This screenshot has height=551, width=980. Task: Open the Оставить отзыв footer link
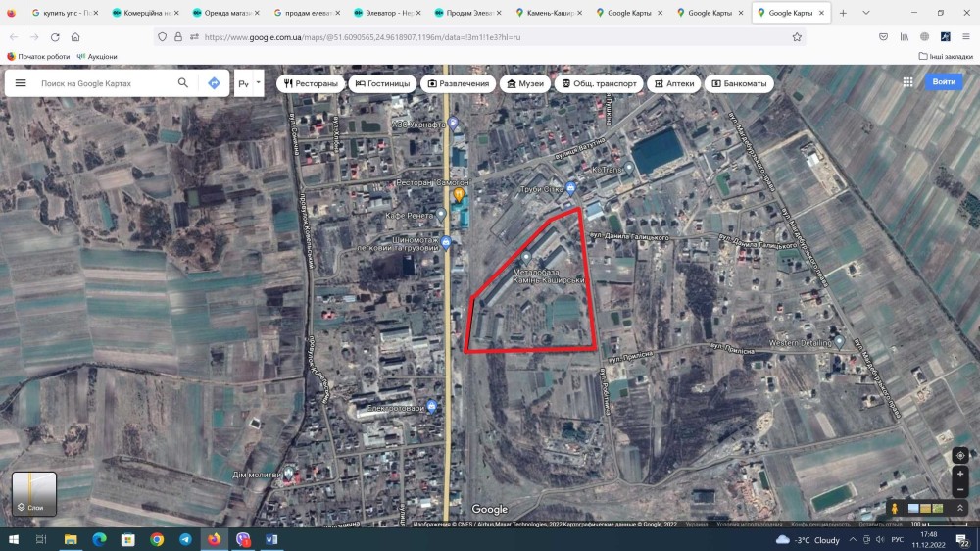pyautogui.click(x=880, y=525)
